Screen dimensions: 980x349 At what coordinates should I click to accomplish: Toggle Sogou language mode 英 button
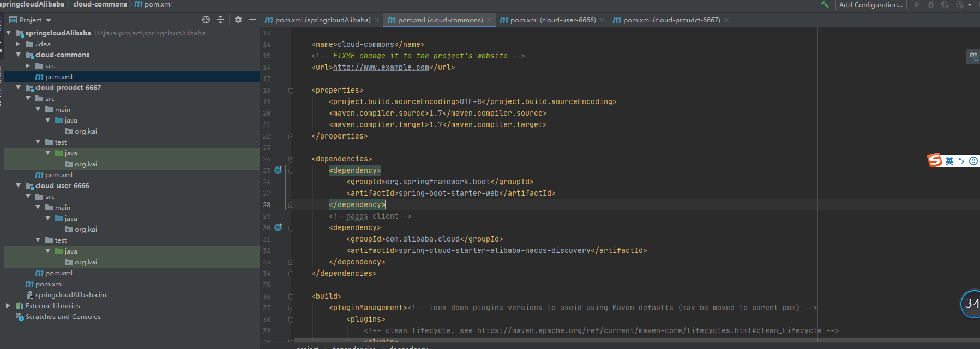click(949, 161)
